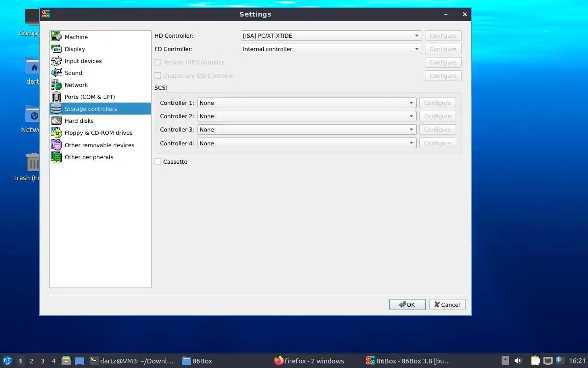The height and width of the screenshot is (368, 588).
Task: Open the FD Controller dropdown
Action: (331, 49)
